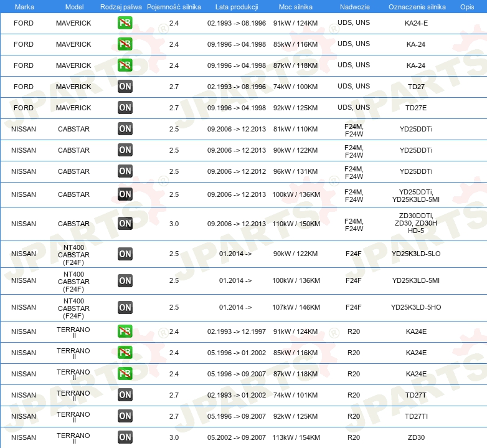Click production years 02.1993 -> 08.1996 in KA24-E row
Screen dimensions: 487x448
click(237, 23)
